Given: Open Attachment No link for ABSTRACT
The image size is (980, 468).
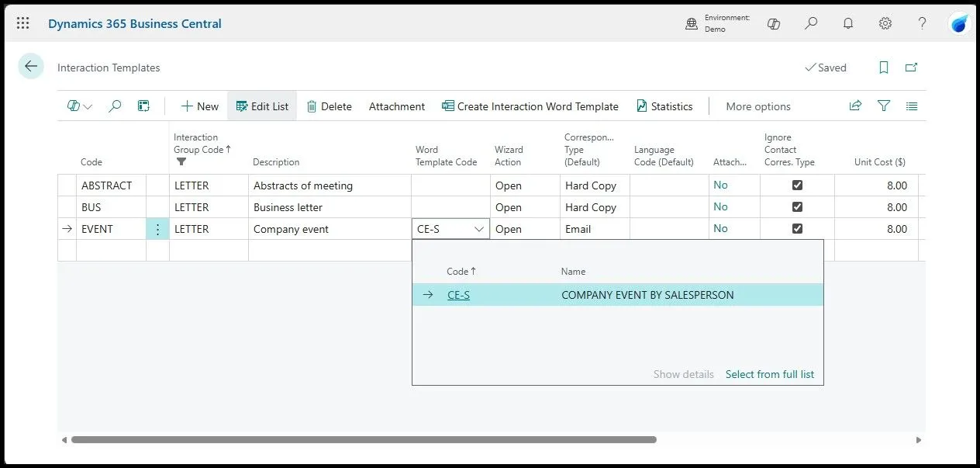Looking at the screenshot, I should [720, 185].
